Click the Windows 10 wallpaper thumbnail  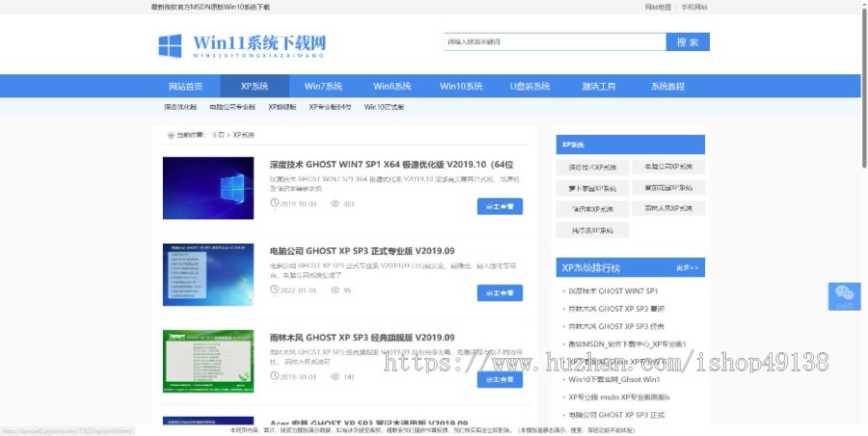(x=208, y=188)
